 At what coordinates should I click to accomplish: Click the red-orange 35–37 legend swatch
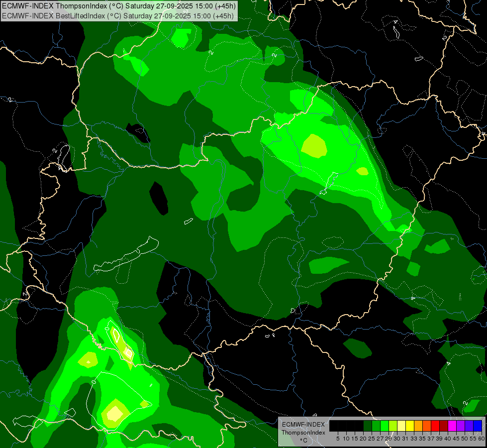tap(427, 426)
